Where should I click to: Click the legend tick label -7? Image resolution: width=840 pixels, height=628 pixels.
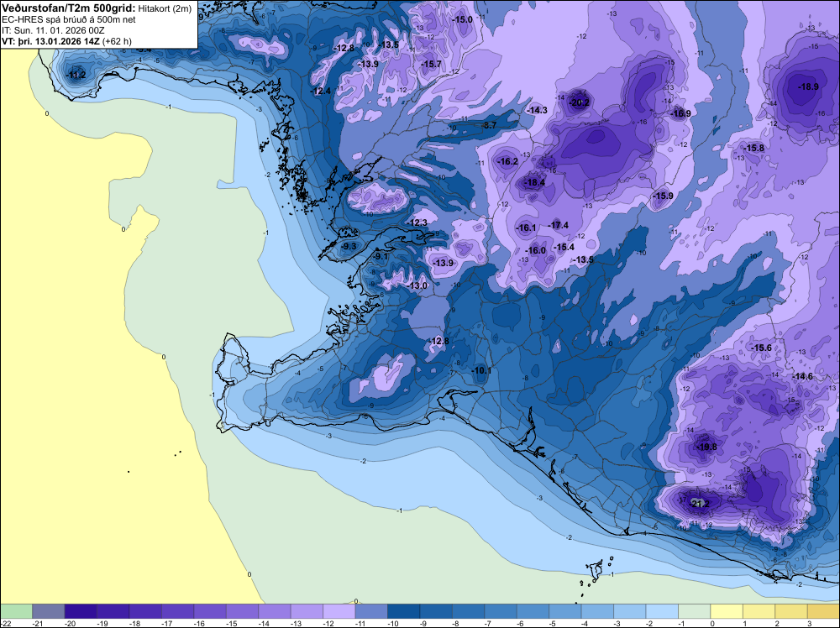coord(489,623)
